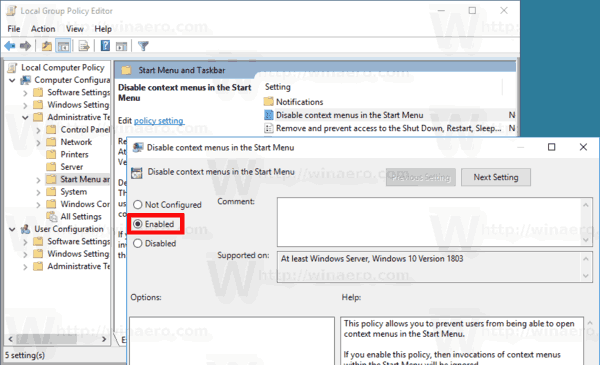Open the File menu
Viewport: 600px width, 365px height.
click(14, 29)
